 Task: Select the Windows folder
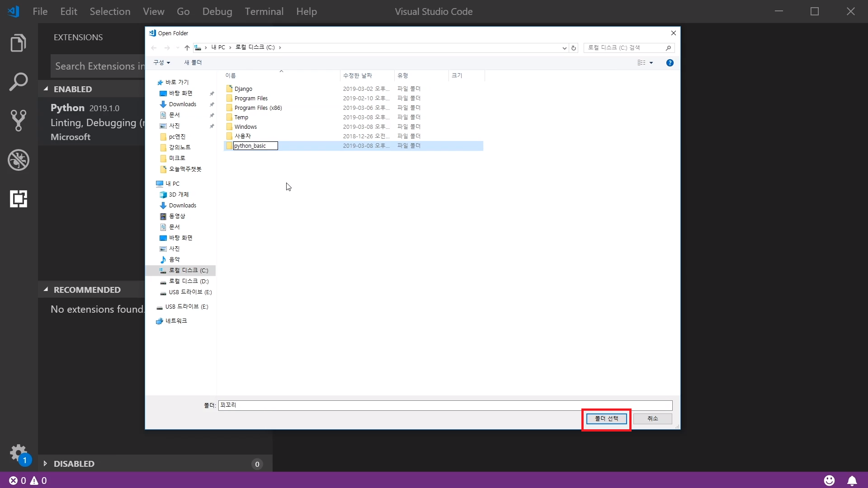[245, 127]
